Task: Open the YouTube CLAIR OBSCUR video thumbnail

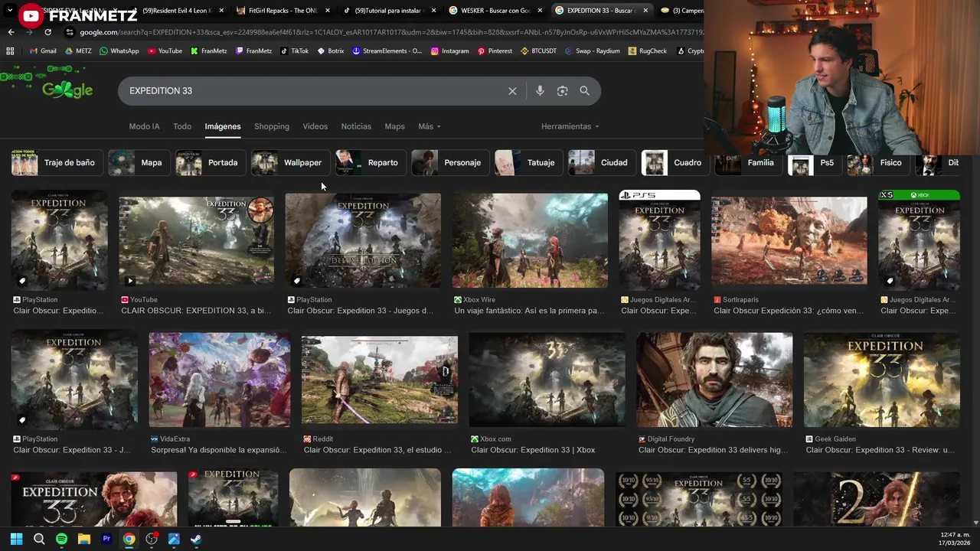Action: point(196,240)
